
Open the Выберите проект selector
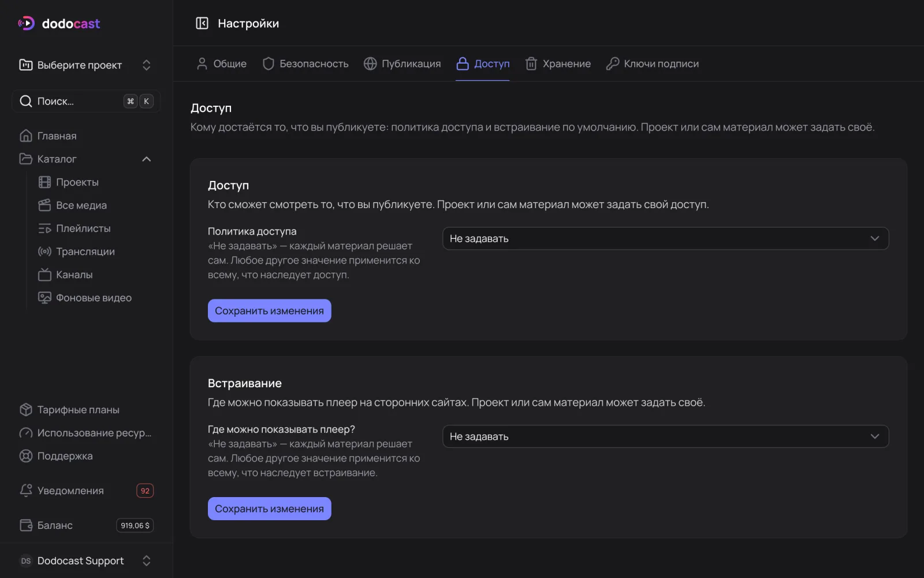click(x=86, y=65)
